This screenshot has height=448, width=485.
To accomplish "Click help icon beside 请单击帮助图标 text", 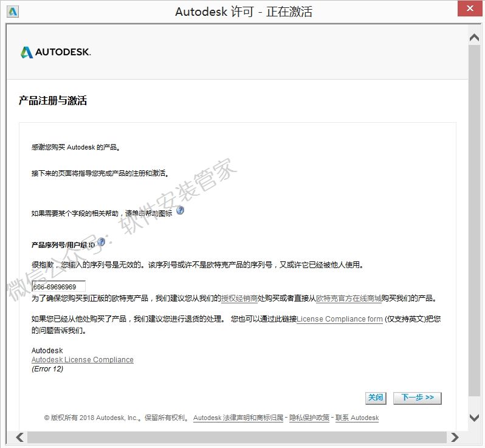I will 180,210.
